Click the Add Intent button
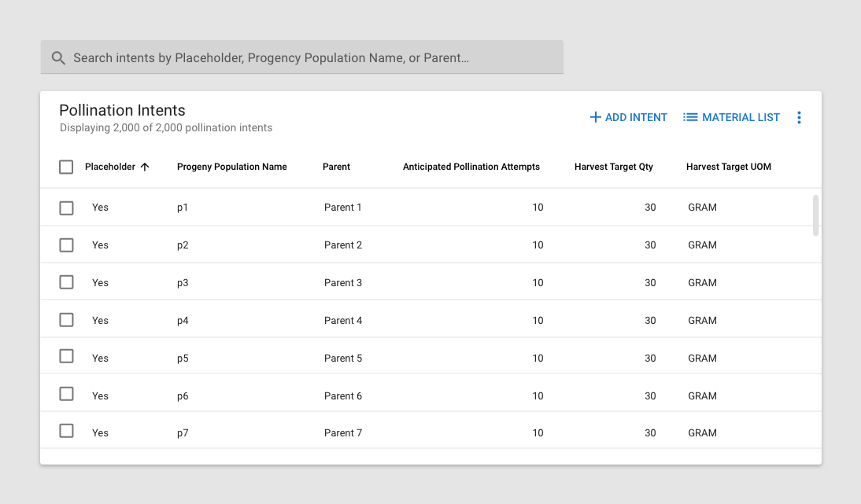861x504 pixels. tap(628, 117)
